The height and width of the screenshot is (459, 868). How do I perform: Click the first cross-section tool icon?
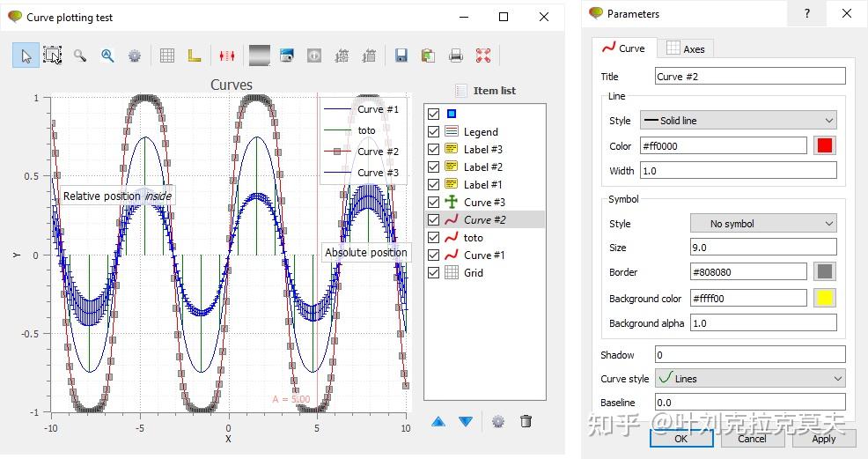pos(342,56)
